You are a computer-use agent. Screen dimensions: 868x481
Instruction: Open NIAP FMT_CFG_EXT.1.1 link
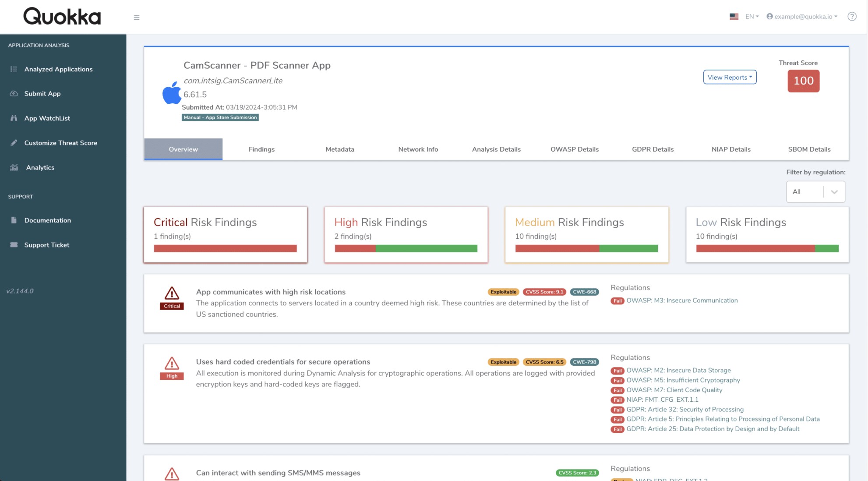pyautogui.click(x=662, y=400)
